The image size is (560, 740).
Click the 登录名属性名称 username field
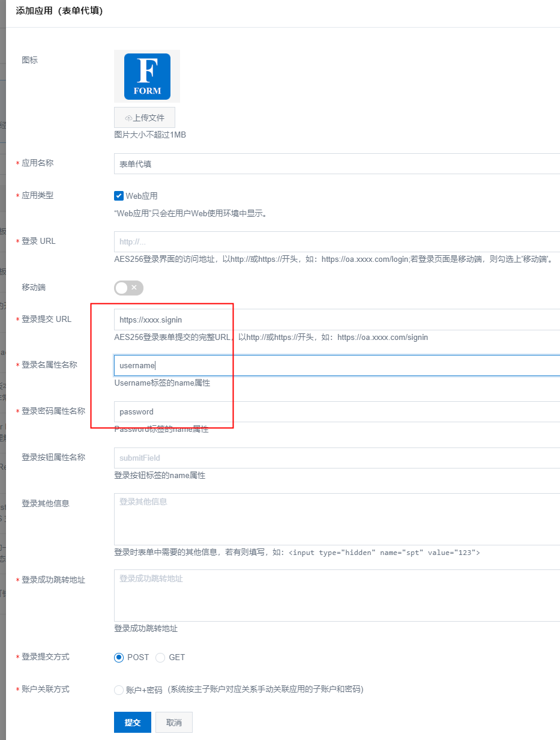pos(336,366)
